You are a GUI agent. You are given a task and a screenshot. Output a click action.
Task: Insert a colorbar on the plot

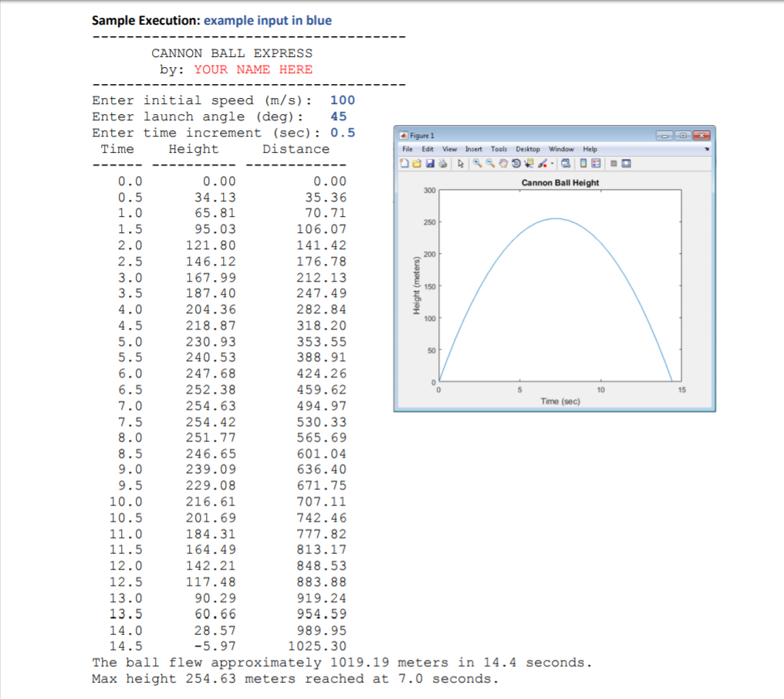pyautogui.click(x=585, y=163)
